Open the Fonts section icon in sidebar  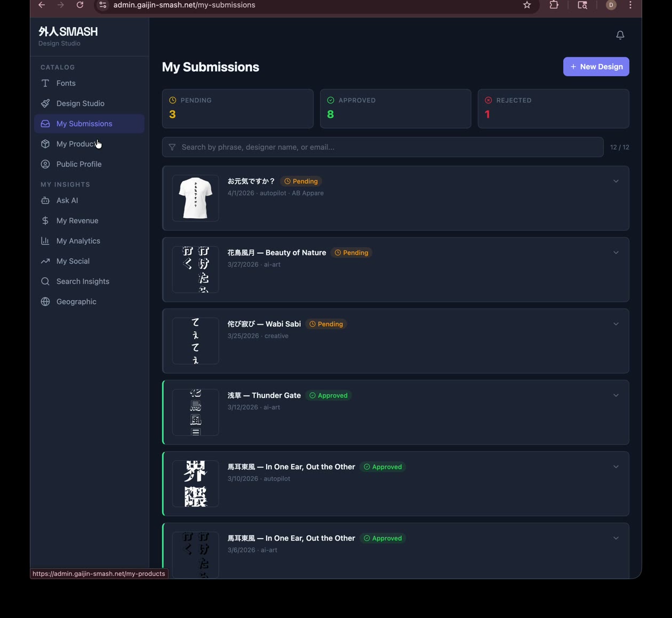[x=45, y=83]
